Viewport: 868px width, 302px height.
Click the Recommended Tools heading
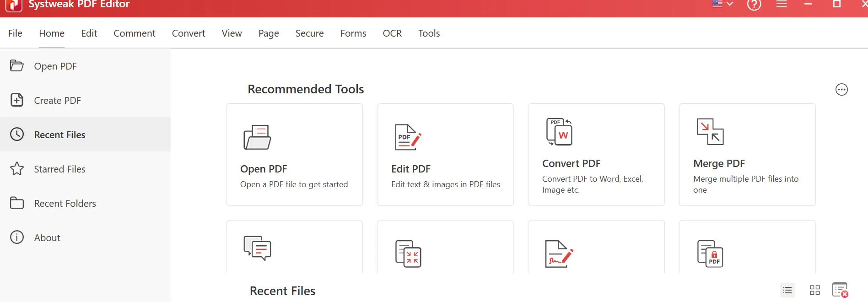click(306, 89)
